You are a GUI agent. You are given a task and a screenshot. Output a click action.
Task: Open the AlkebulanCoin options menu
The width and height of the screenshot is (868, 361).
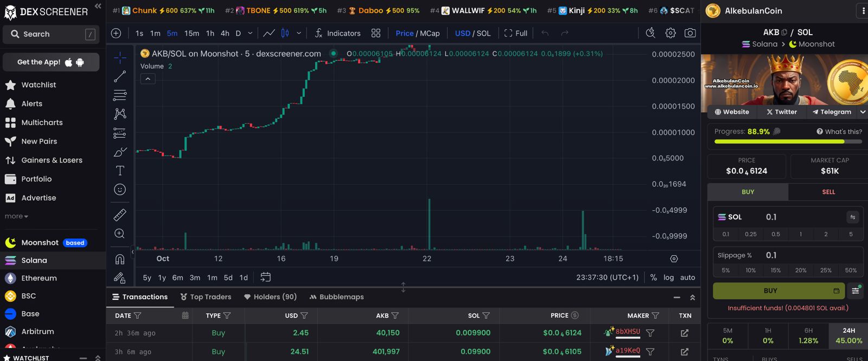(x=863, y=10)
